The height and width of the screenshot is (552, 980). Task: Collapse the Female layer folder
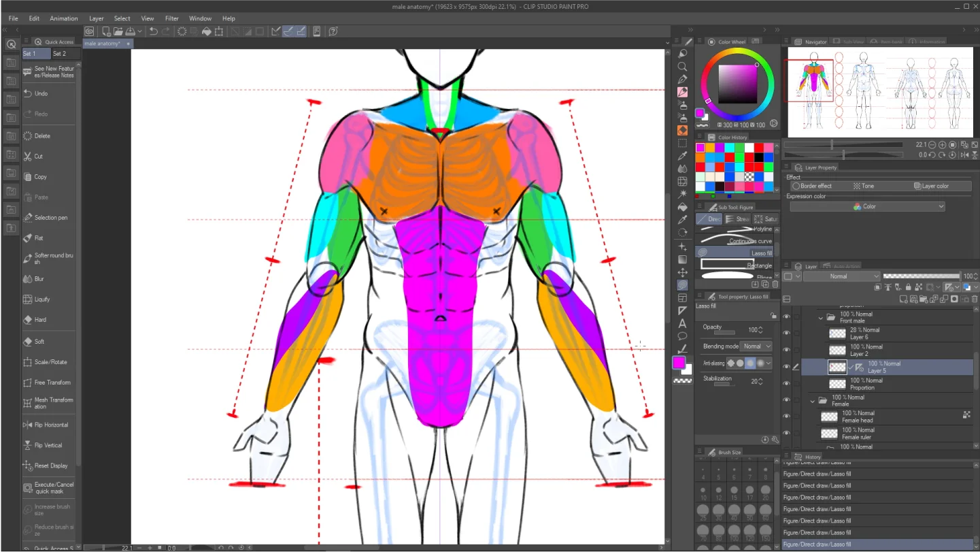(x=812, y=401)
